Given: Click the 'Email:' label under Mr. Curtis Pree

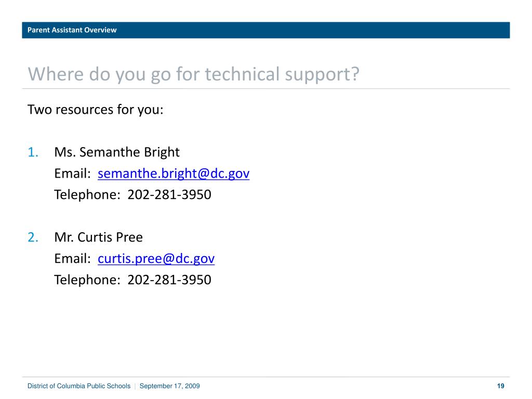Looking at the screenshot, I should (73, 259).
